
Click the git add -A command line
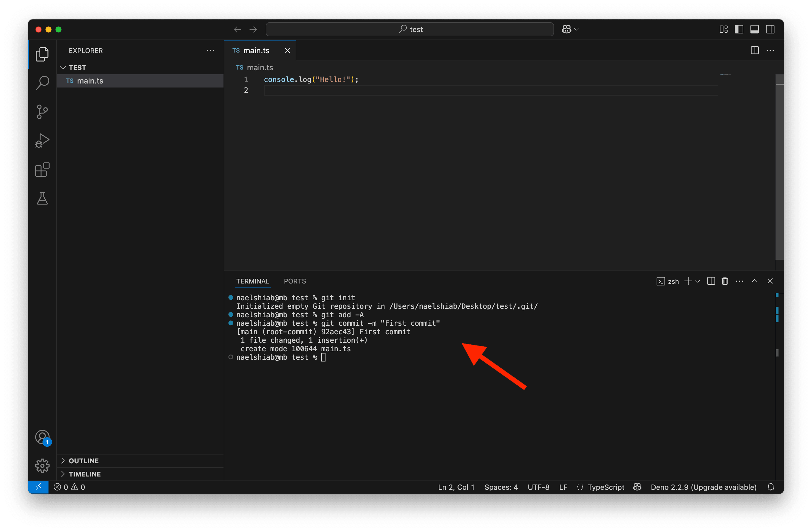300,315
